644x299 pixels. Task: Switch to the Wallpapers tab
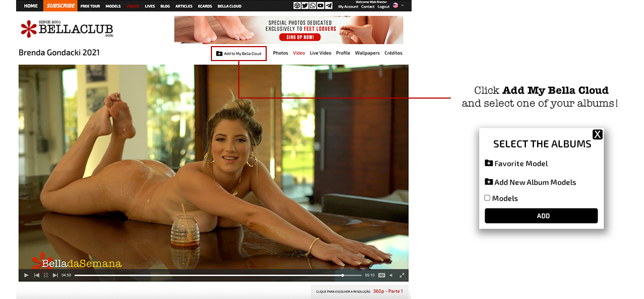point(367,53)
